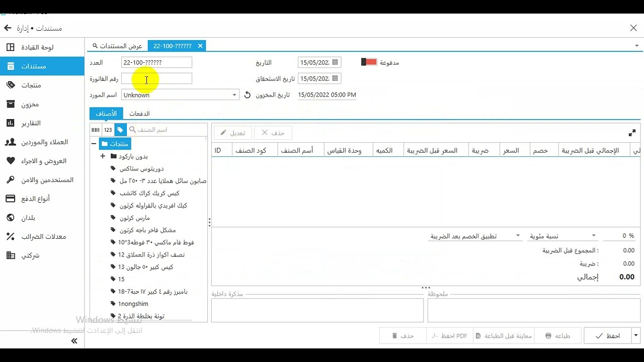Screen dimensions: 644x362
Task: Open تاريخ الاستحقاق due date calendar picker
Action: tap(335, 78)
